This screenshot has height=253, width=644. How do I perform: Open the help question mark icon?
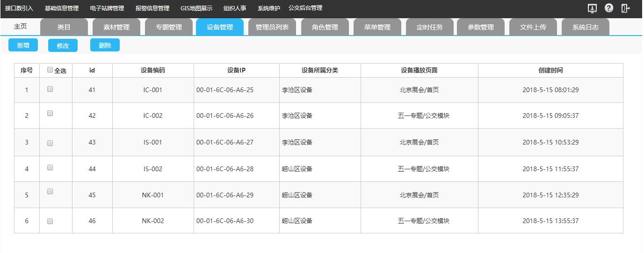pos(609,8)
